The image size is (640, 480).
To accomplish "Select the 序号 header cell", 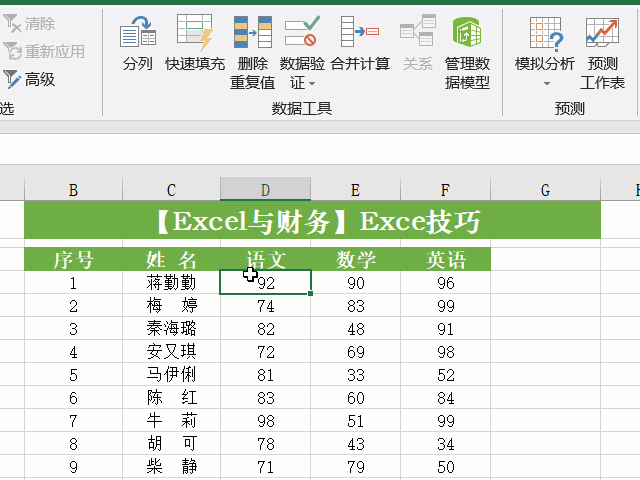I will (73, 259).
